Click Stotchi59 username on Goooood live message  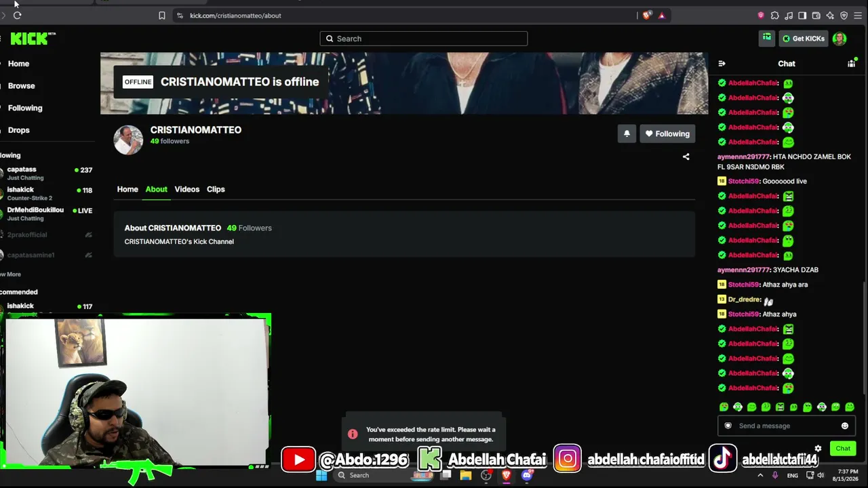pyautogui.click(x=743, y=182)
